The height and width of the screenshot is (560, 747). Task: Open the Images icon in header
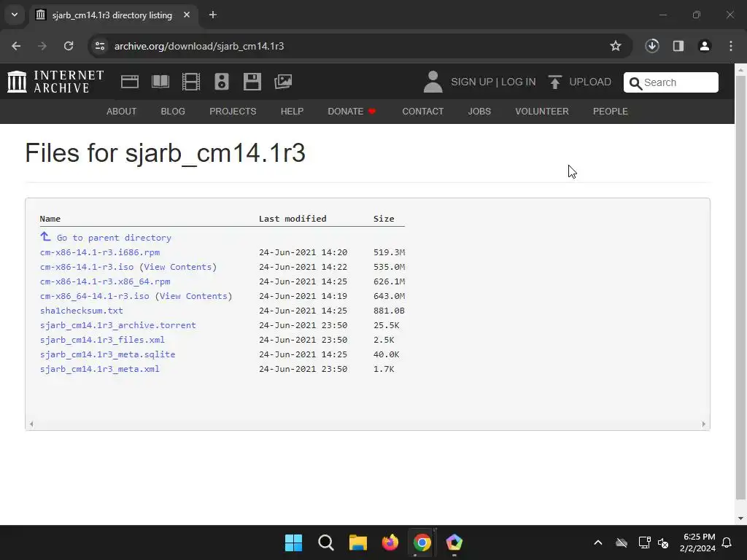tap(283, 82)
